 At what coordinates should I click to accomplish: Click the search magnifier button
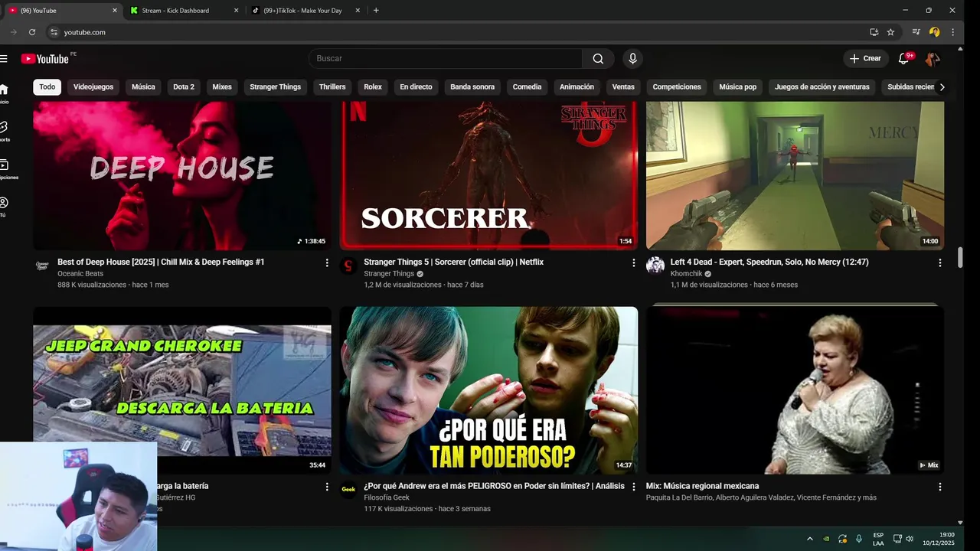(598, 59)
